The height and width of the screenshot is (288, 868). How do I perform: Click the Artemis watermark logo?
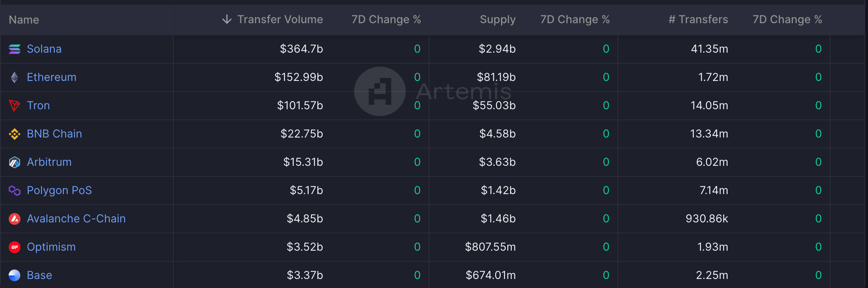click(x=380, y=91)
